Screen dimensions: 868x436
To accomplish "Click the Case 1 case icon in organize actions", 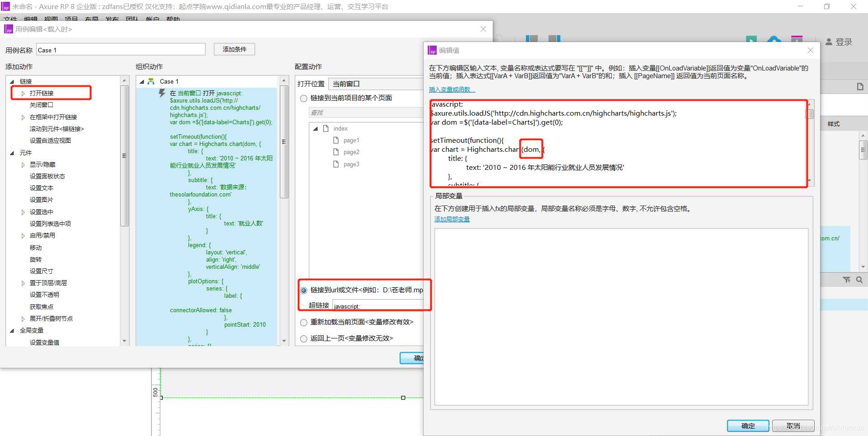I will pyautogui.click(x=151, y=81).
